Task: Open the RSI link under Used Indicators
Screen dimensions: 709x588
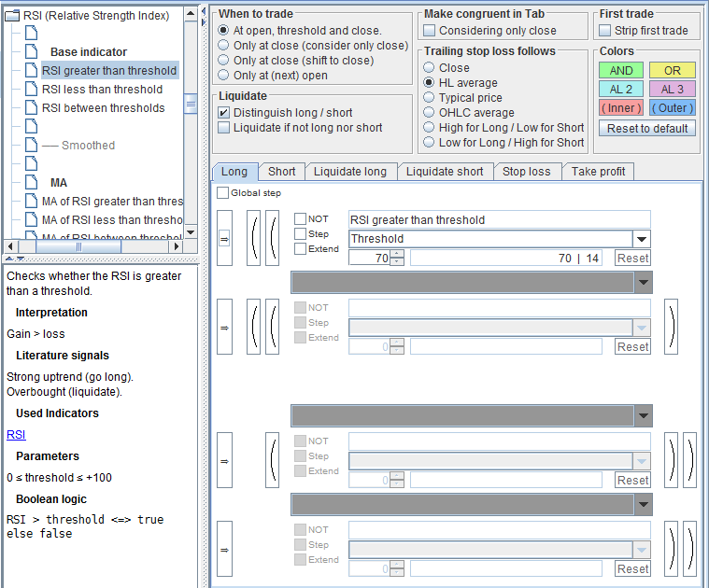Action: [x=16, y=434]
